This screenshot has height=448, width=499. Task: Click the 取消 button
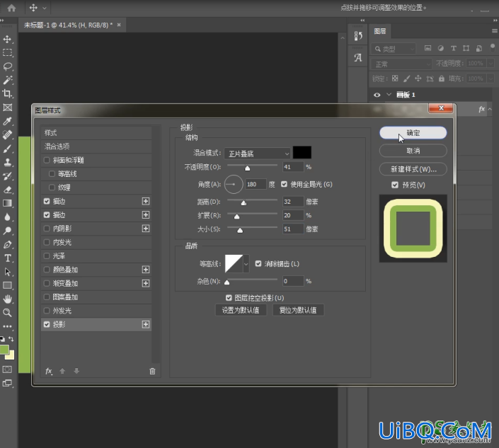(413, 151)
